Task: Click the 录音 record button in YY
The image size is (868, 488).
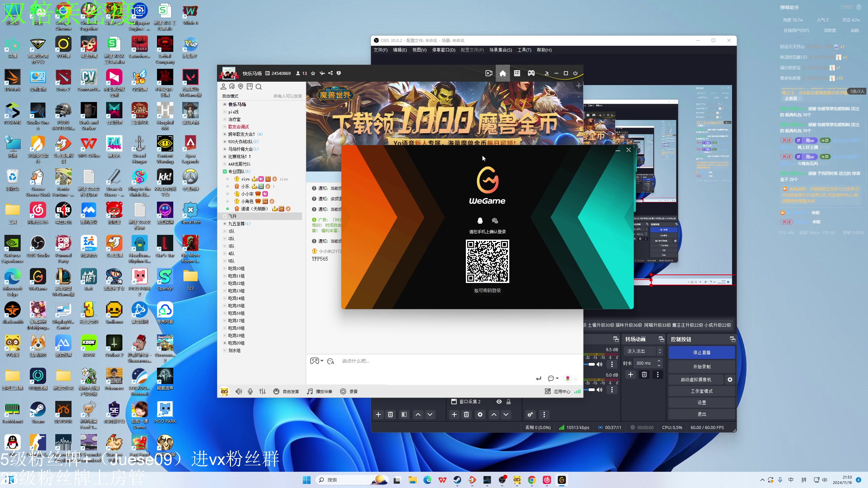Action: (x=349, y=391)
